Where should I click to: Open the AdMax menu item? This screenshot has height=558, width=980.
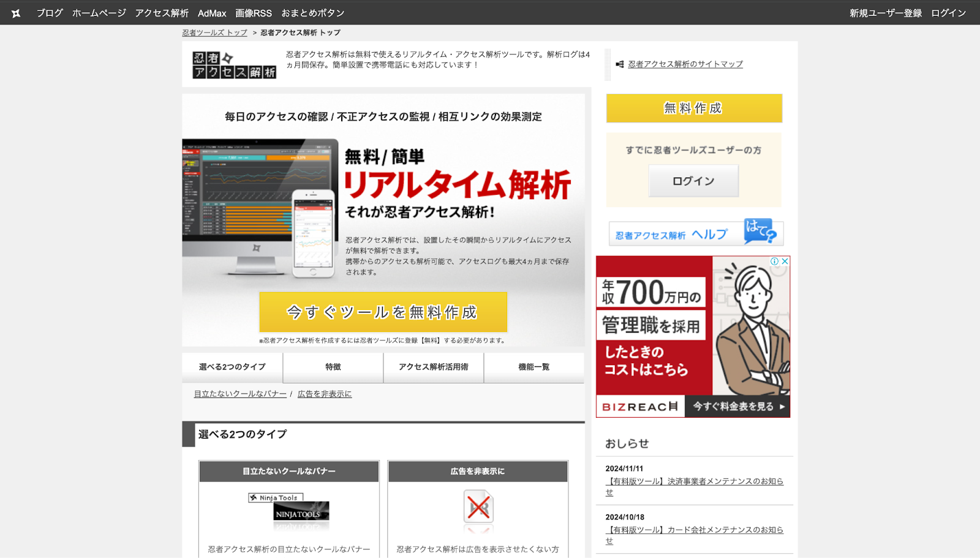[212, 13]
